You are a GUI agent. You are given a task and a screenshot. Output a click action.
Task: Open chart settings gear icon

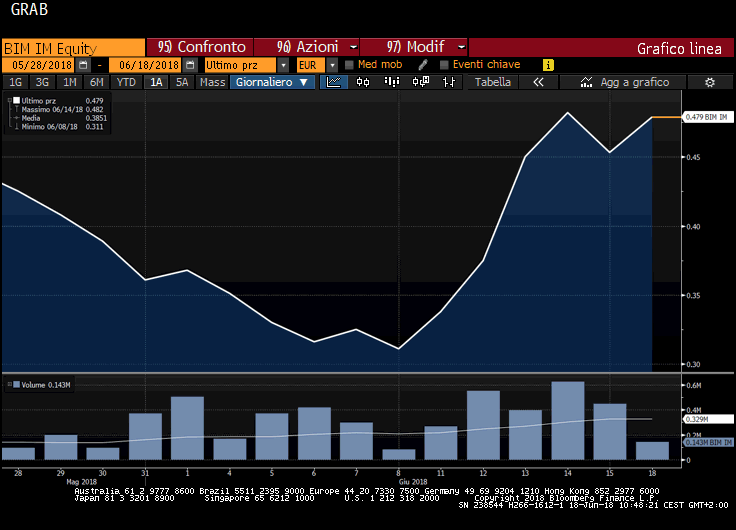[710, 83]
